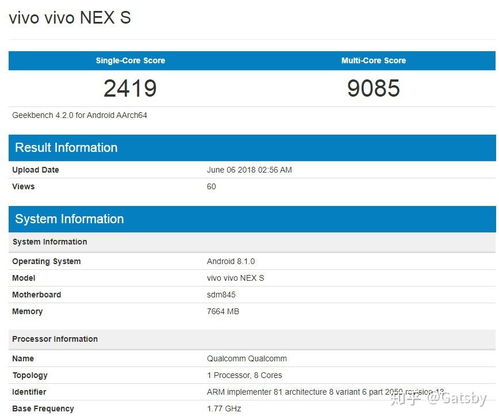Click the 'Processor Information' subheader
Screen dimensions: 499x420
pos(252,339)
